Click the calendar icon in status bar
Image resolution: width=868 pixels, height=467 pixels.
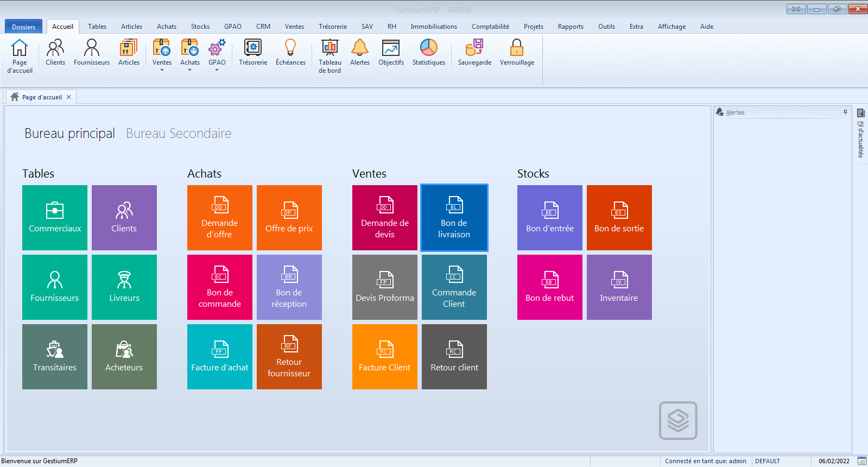tap(861, 461)
